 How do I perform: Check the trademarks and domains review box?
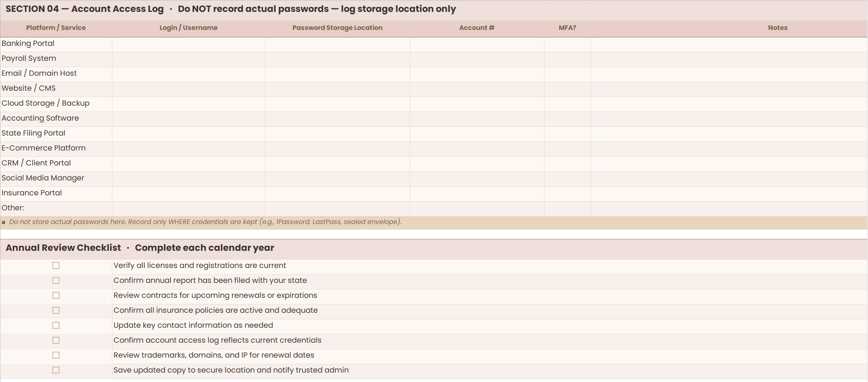click(56, 355)
